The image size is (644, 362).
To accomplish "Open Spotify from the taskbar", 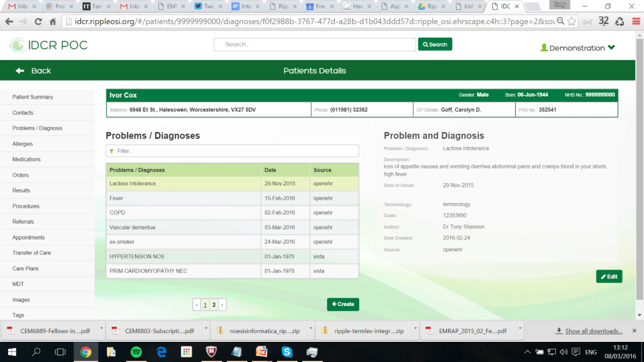I will [136, 353].
